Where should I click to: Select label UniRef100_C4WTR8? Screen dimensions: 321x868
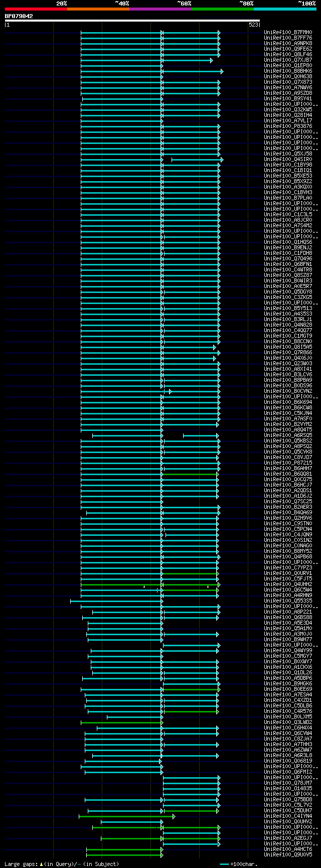point(288,270)
